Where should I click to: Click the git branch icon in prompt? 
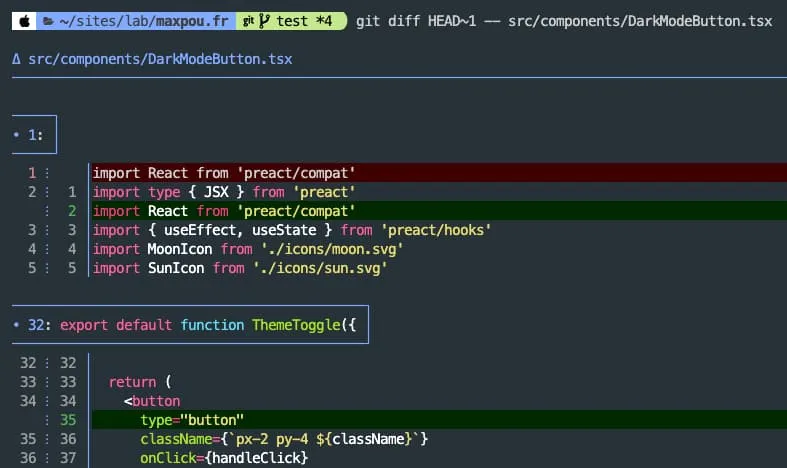(x=265, y=21)
